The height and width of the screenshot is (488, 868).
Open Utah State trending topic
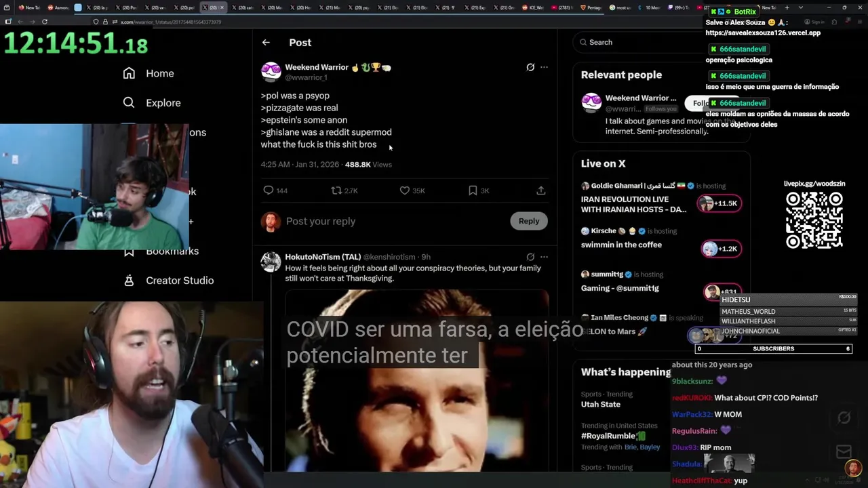click(x=601, y=405)
